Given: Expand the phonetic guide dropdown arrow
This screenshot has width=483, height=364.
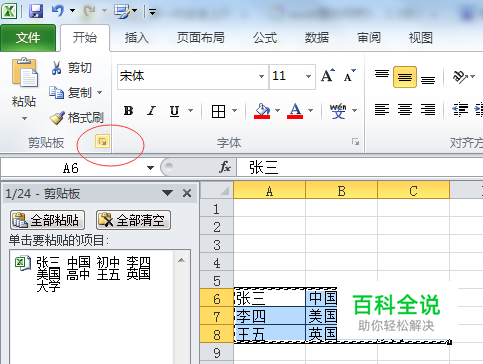Looking at the screenshot, I should click(x=354, y=110).
